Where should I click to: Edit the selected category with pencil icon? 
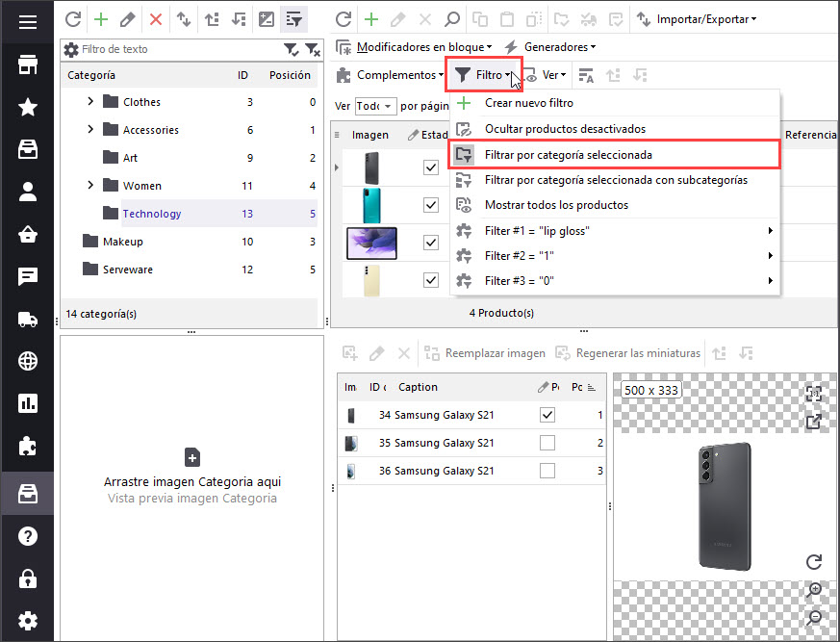click(128, 20)
